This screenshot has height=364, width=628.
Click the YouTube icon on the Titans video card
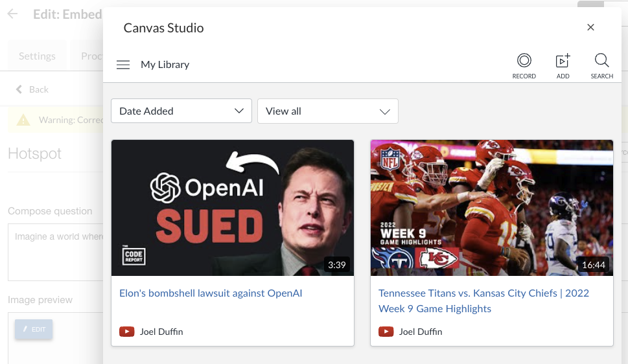click(386, 332)
